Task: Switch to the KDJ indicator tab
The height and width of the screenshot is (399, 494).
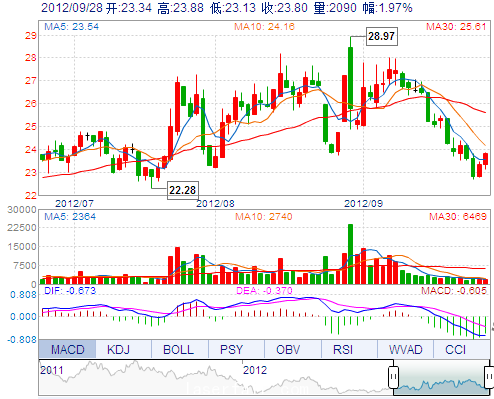Action: pos(119,349)
